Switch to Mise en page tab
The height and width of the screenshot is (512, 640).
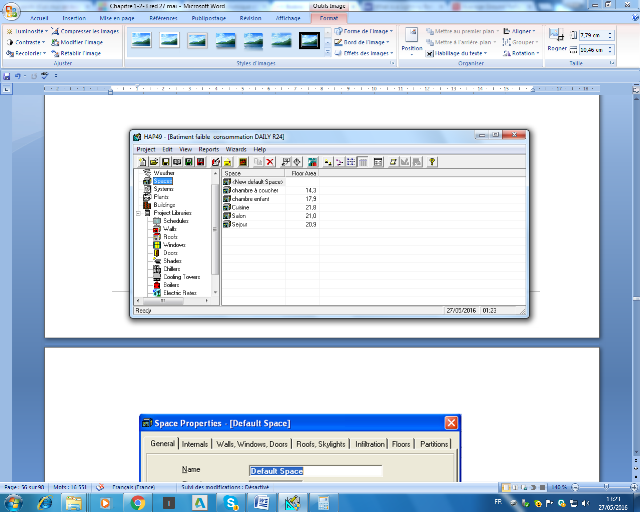tap(117, 18)
